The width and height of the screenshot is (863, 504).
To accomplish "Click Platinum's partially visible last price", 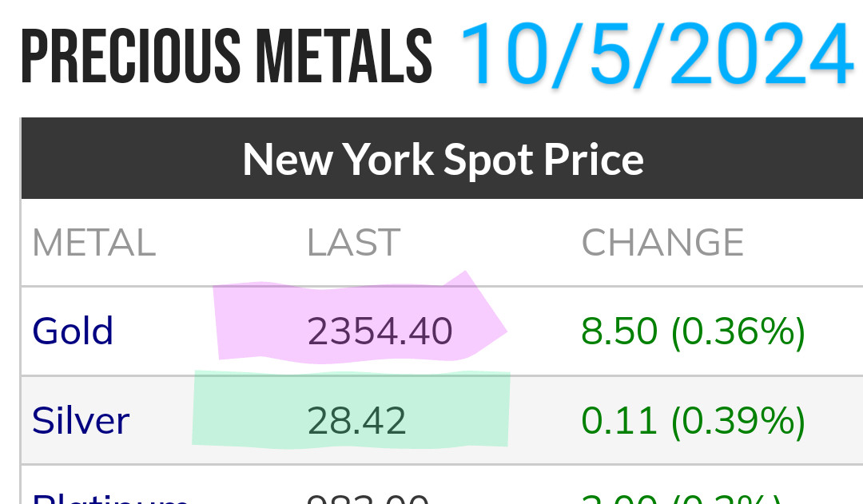I will 368,498.
